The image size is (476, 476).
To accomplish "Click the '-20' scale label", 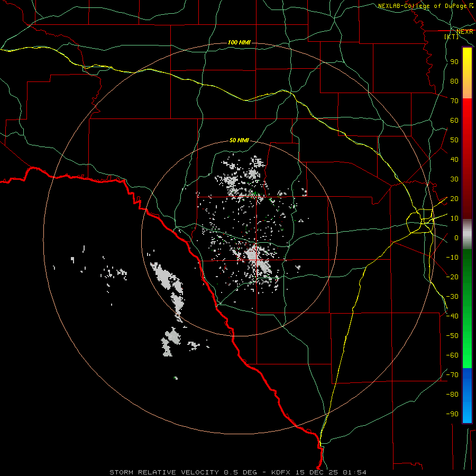I will [452, 277].
